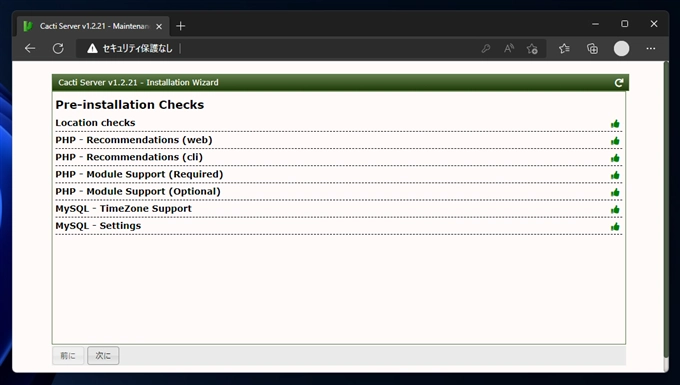Click the security warning triangle icon

click(x=92, y=49)
